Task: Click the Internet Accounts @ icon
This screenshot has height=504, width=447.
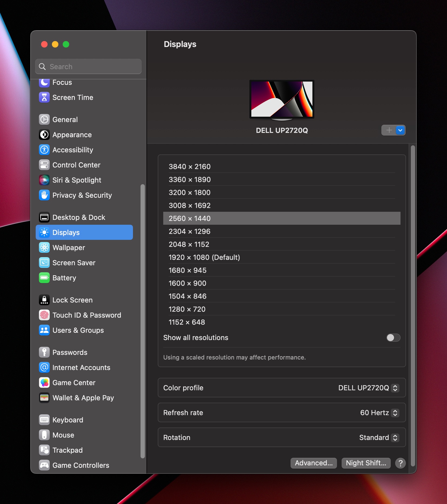Action: click(x=44, y=368)
